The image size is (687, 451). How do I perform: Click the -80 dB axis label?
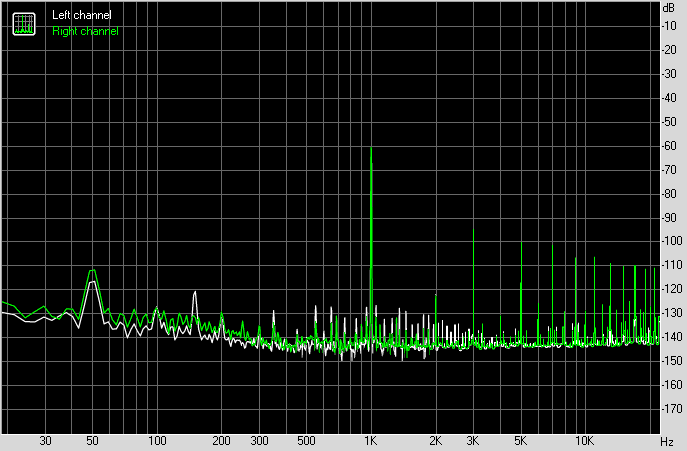[669, 193]
